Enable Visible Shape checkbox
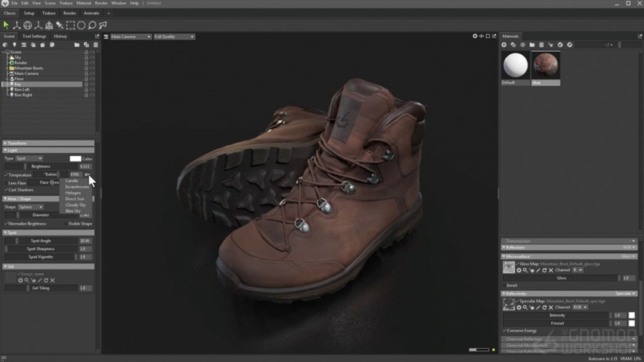644x362 pixels. click(x=66, y=224)
